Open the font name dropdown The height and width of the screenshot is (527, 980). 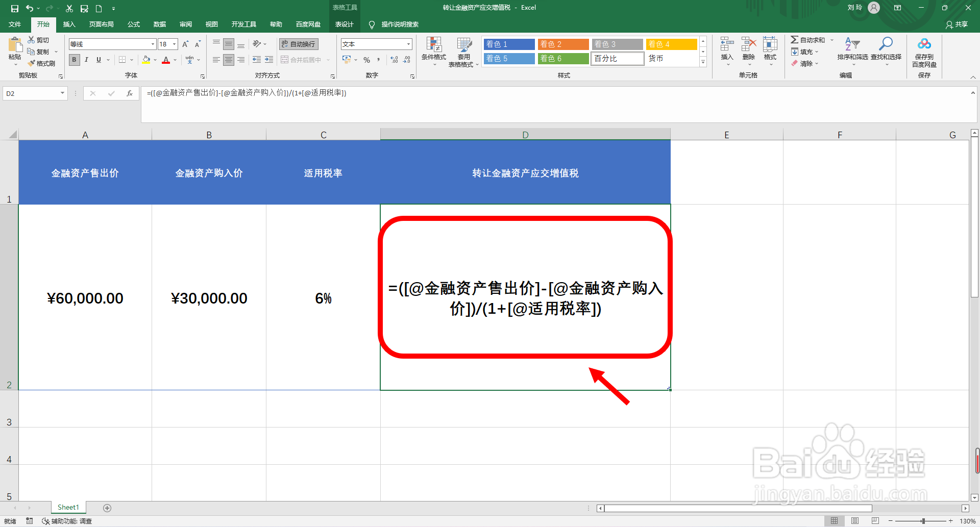[x=152, y=44]
